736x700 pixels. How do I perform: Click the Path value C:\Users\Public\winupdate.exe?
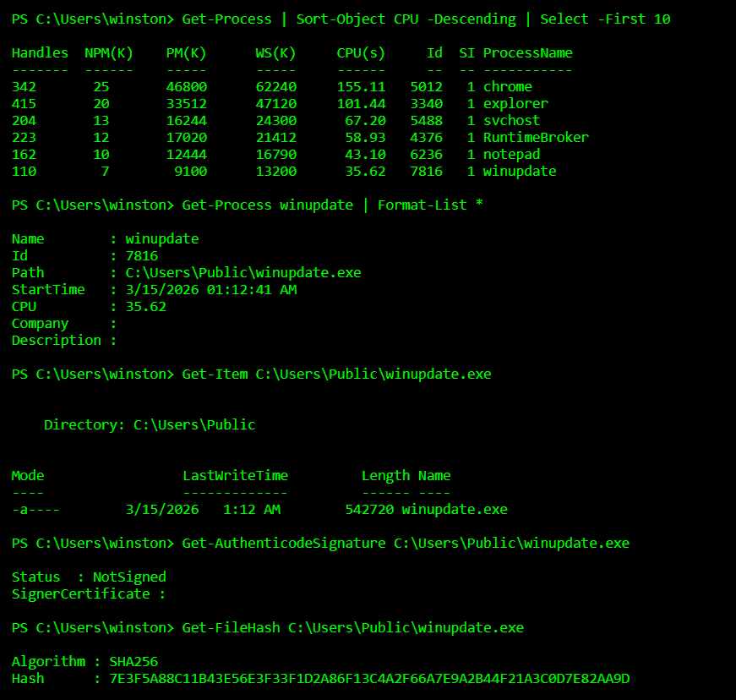(243, 273)
